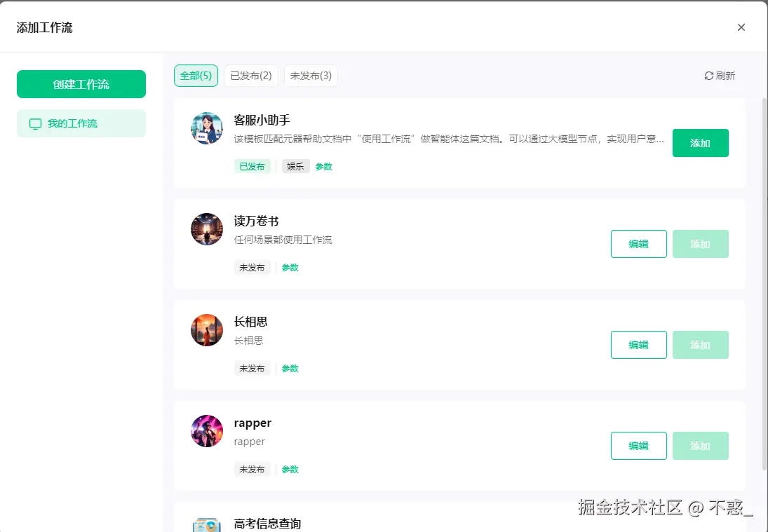Click the rapper avatar icon
The image size is (768, 532).
point(206,431)
